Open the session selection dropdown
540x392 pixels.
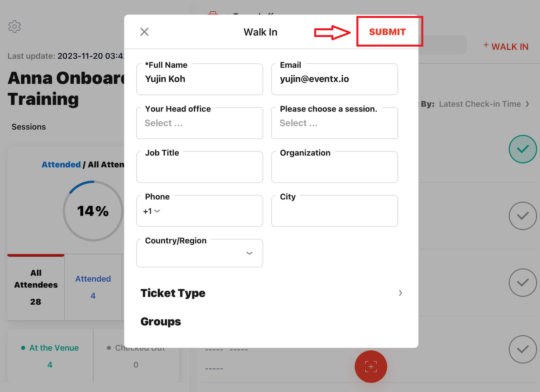[335, 123]
